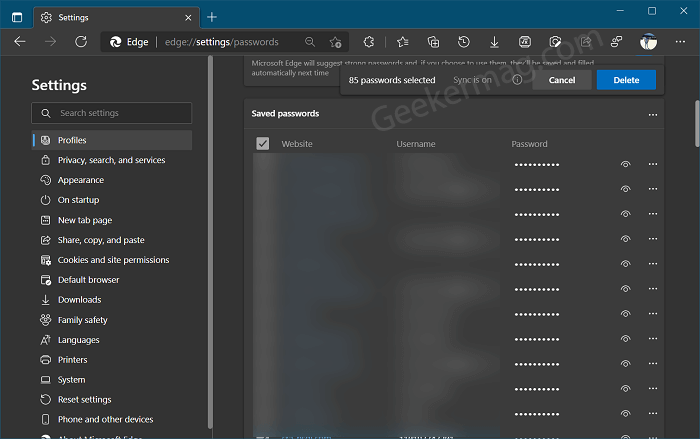This screenshot has height=439, width=700.
Task: Open more options for Saved passwords header
Action: point(653,115)
